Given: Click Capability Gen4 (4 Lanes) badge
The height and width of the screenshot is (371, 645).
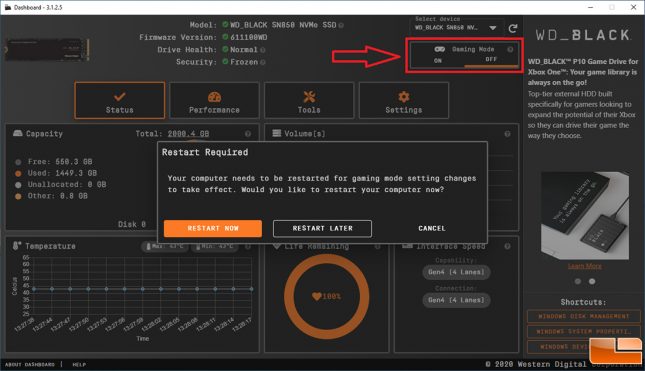Looking at the screenshot, I should pyautogui.click(x=456, y=272).
